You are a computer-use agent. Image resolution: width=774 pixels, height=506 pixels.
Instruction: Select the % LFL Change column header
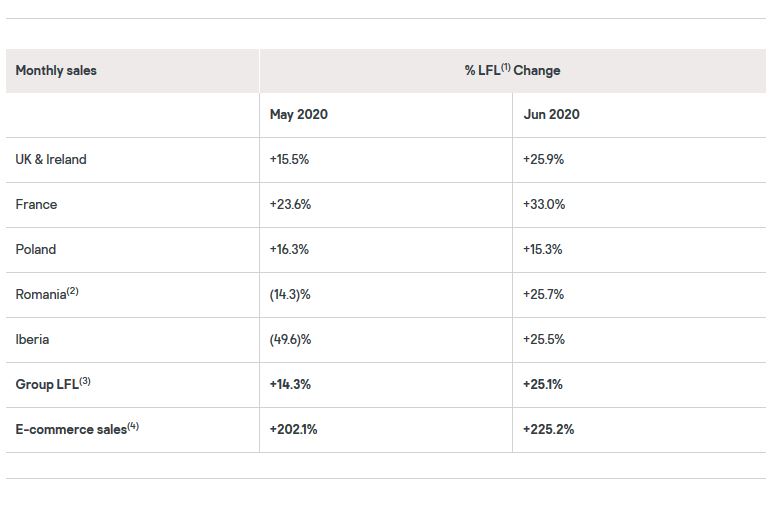click(512, 71)
